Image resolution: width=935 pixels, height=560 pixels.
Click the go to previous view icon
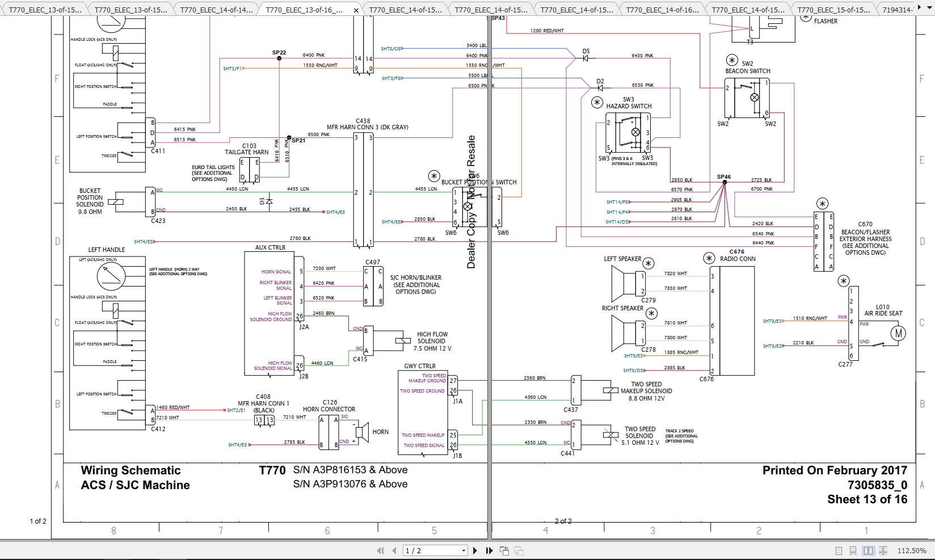point(504,550)
